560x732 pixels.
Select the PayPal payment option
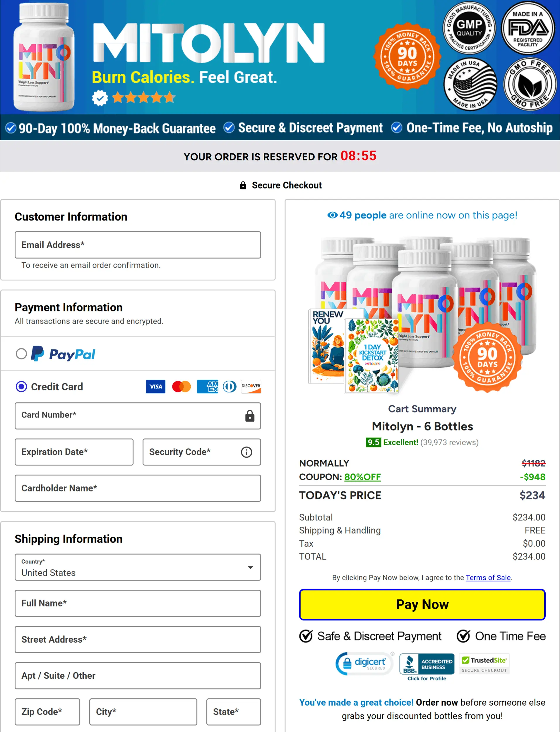pyautogui.click(x=21, y=354)
